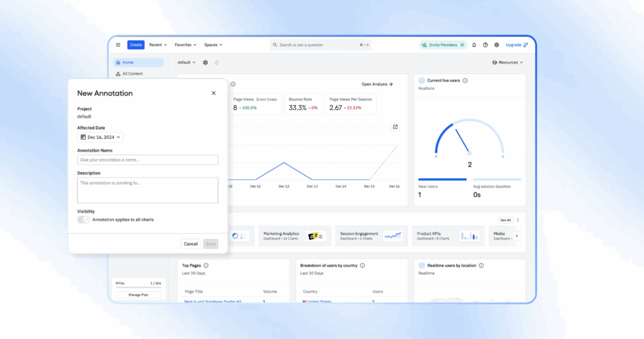This screenshot has height=339, width=644.
Task: Open project settings gear beside default
Action: point(206,62)
